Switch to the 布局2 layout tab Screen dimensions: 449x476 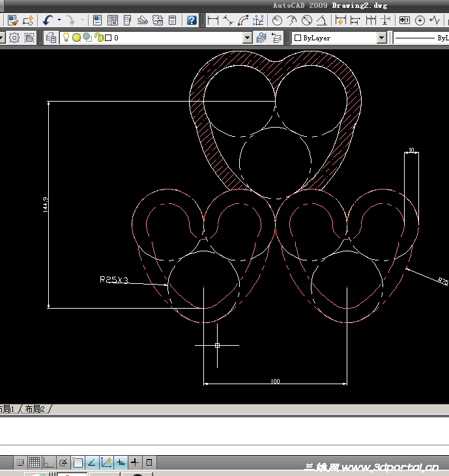(35, 409)
